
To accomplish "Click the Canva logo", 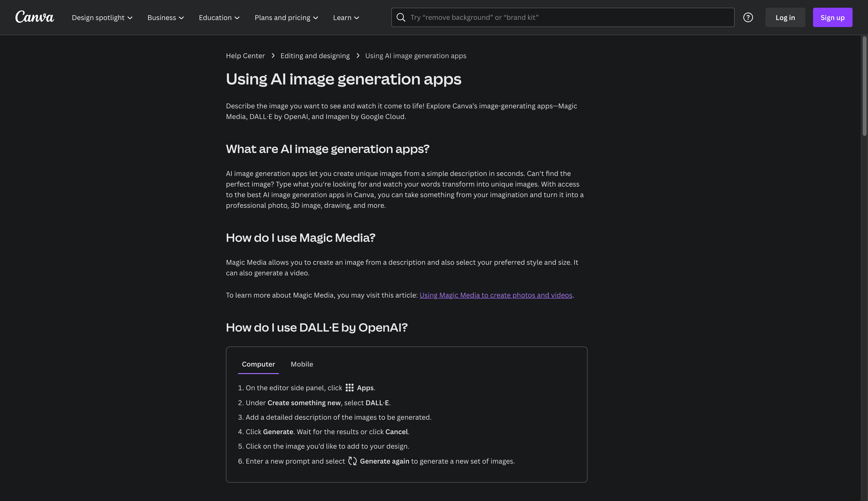I will pos(34,17).
